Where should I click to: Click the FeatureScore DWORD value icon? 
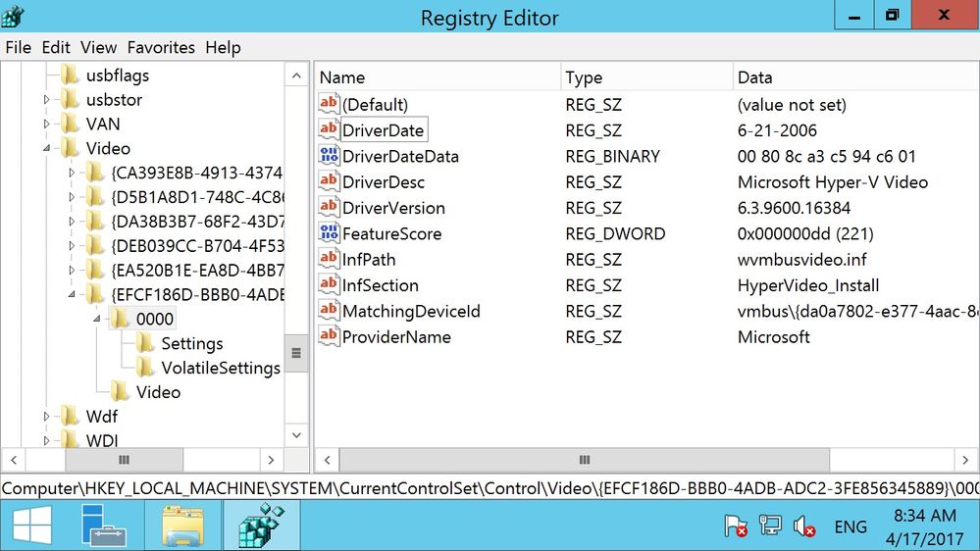click(x=329, y=233)
